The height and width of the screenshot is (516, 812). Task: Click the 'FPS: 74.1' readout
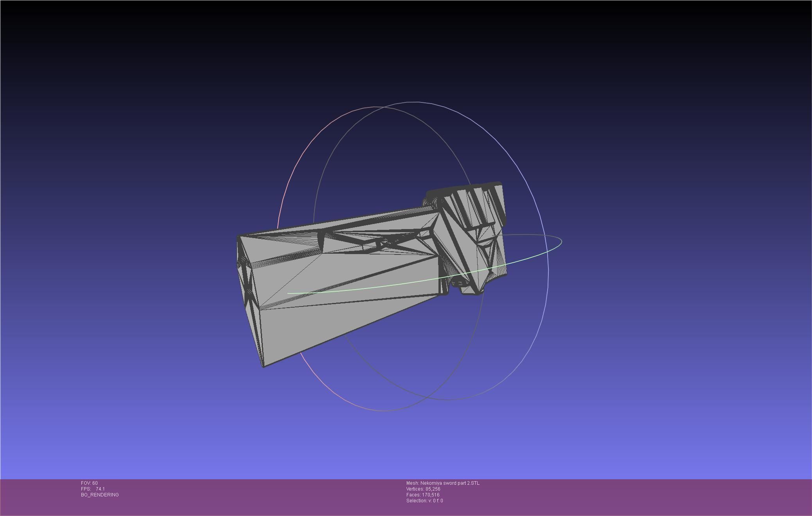pos(93,489)
